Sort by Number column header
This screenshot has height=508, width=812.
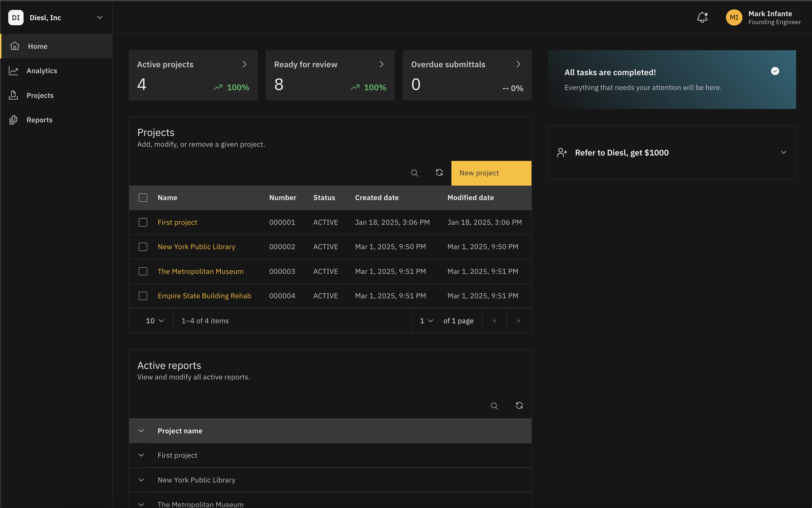pos(283,198)
